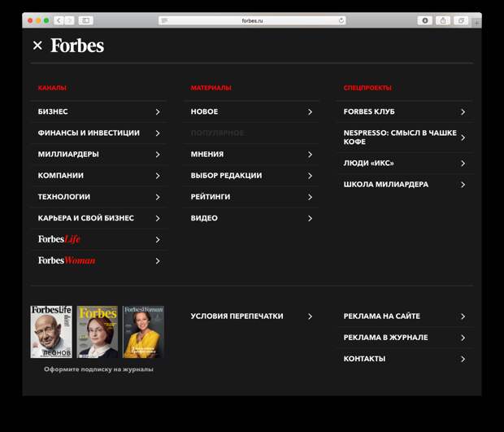Image resolution: width=504 pixels, height=432 pixels.
Task: Open a new tab with the plus button
Action: pos(476,23)
